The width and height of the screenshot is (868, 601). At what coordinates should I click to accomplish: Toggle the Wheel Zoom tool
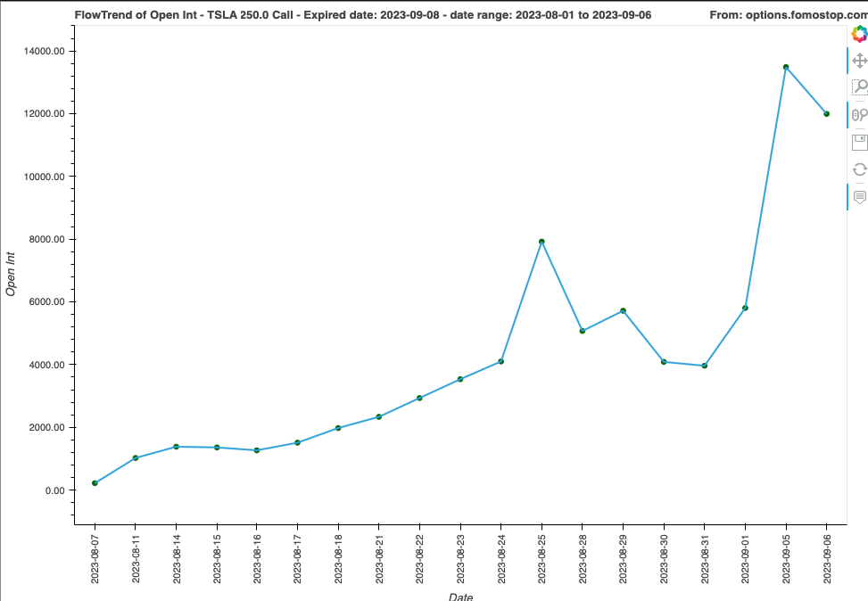click(859, 114)
